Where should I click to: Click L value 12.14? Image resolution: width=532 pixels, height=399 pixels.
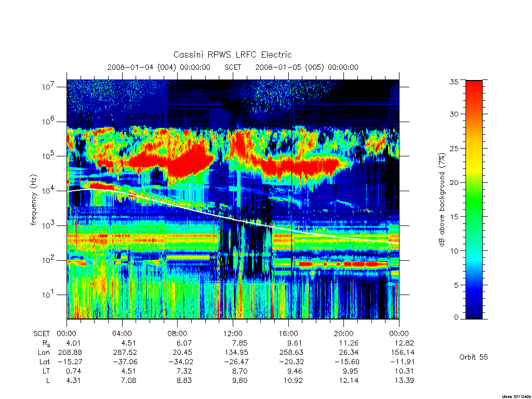point(349,380)
